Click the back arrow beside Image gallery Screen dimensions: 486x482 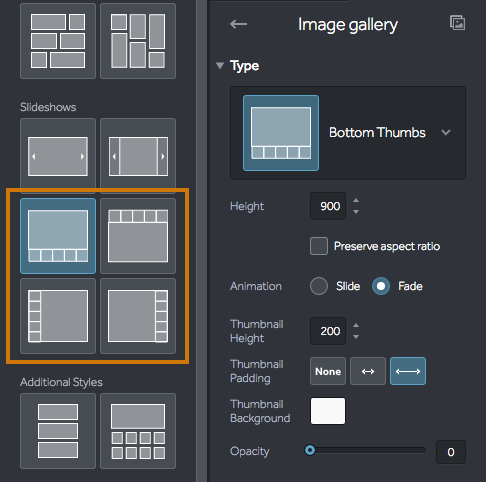(238, 24)
